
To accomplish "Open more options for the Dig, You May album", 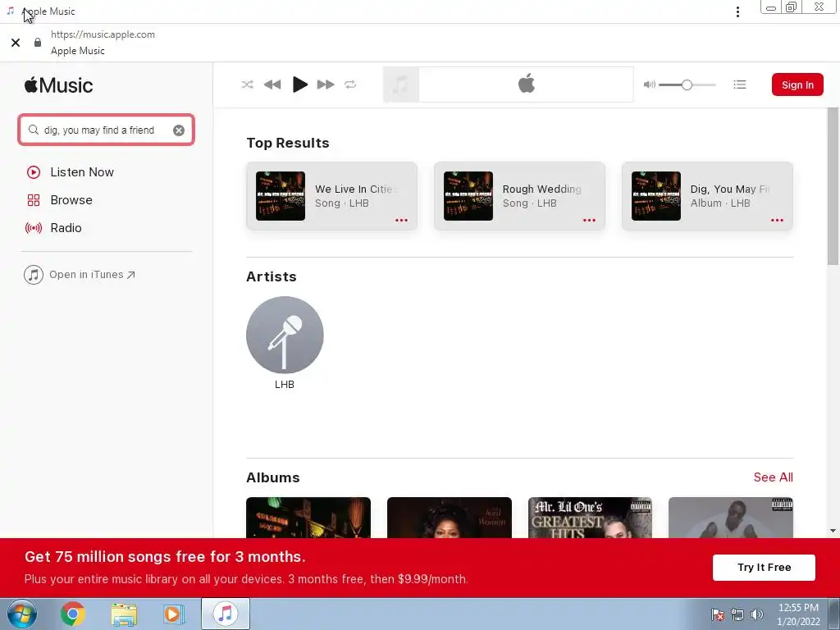I will point(777,220).
